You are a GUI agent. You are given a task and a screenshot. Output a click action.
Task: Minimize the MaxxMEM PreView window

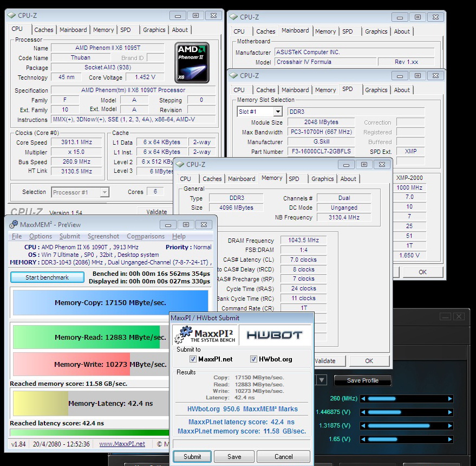point(168,225)
